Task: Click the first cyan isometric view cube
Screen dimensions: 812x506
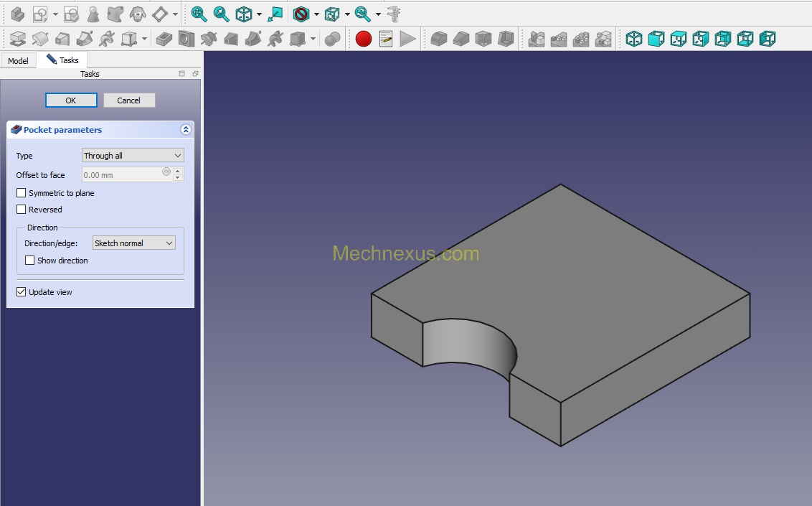Action: 634,39
